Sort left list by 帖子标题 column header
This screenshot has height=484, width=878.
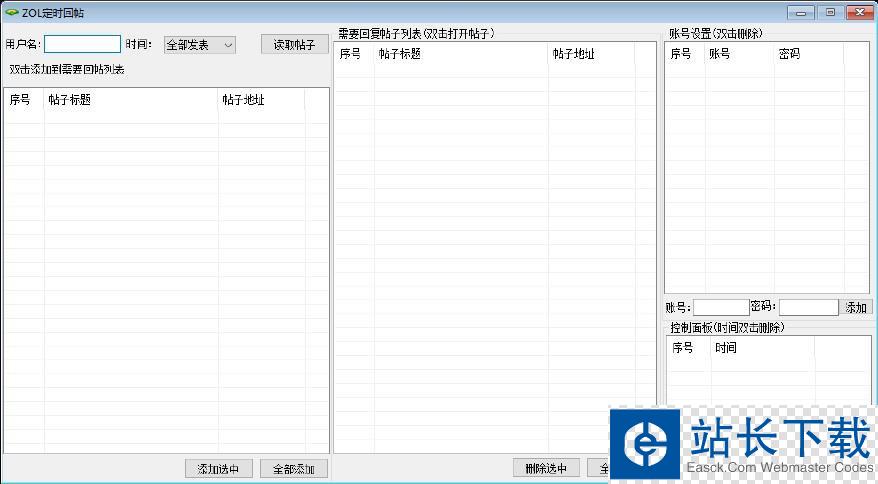click(131, 100)
